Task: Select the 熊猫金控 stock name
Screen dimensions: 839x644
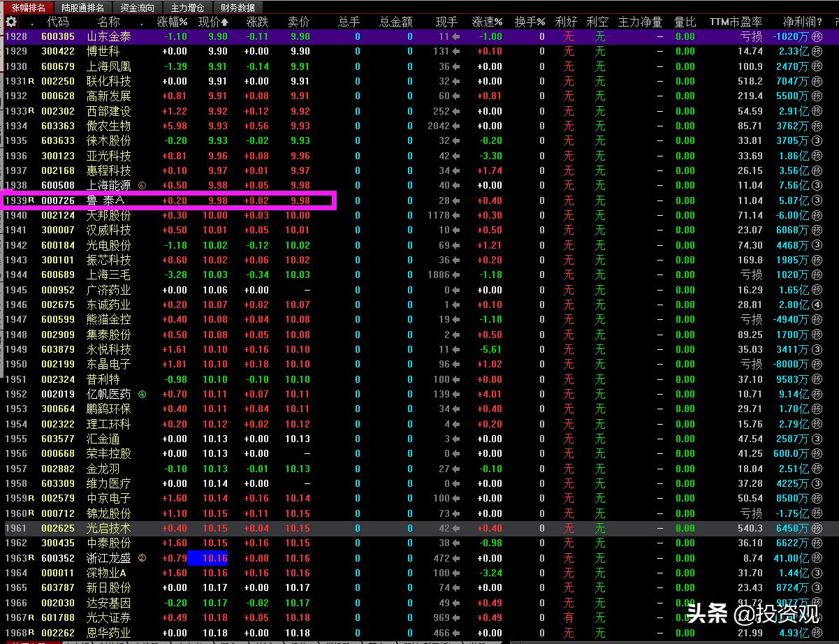Action: [108, 320]
